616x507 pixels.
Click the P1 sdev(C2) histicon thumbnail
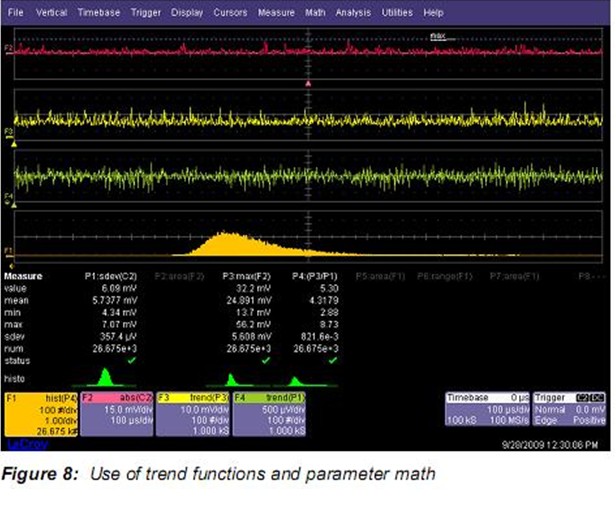tap(106, 377)
